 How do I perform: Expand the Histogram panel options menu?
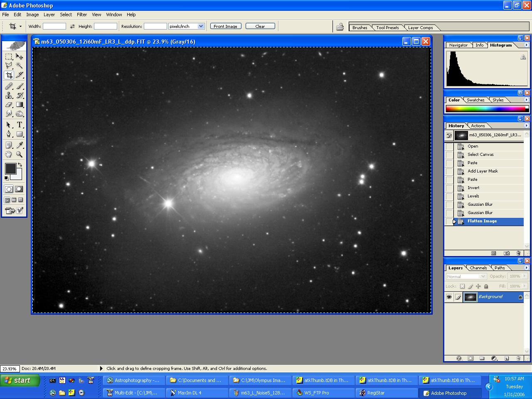[526, 45]
